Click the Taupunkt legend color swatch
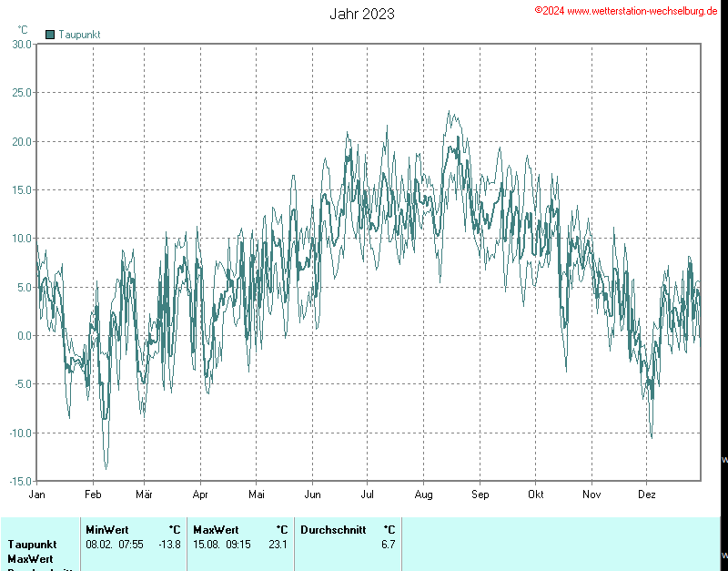The height and width of the screenshot is (571, 728). (x=50, y=35)
